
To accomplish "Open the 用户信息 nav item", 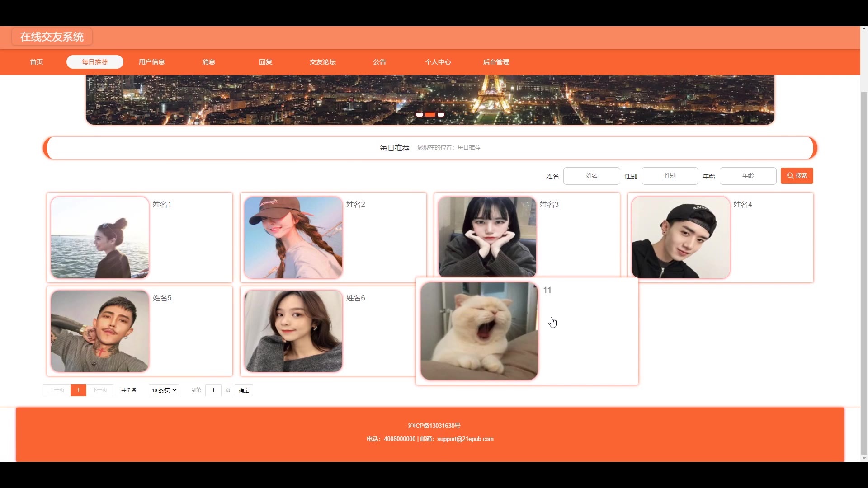I will pos(152,62).
